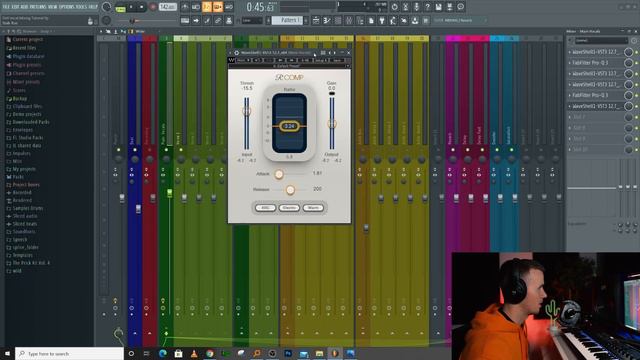The width and height of the screenshot is (640, 360).
Task: Click the Play button in transport
Action: tap(131, 7)
